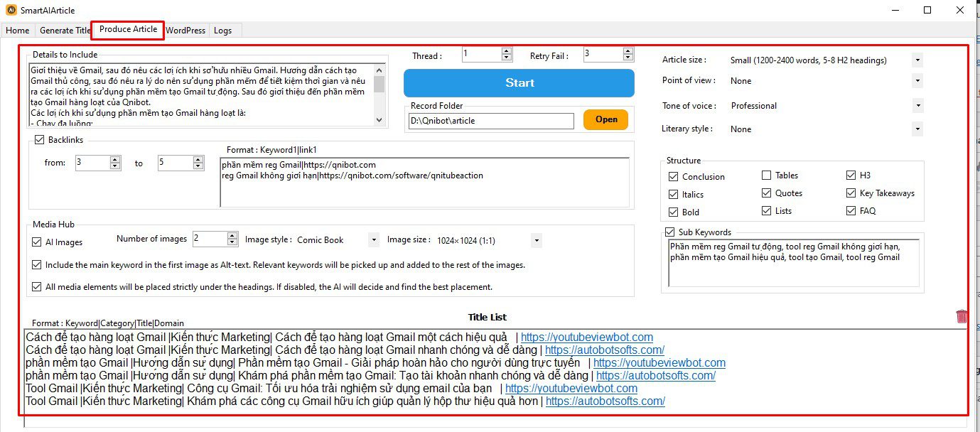Image resolution: width=980 pixels, height=432 pixels.
Task: Click the Thread number spinner arrows
Action: [507, 54]
